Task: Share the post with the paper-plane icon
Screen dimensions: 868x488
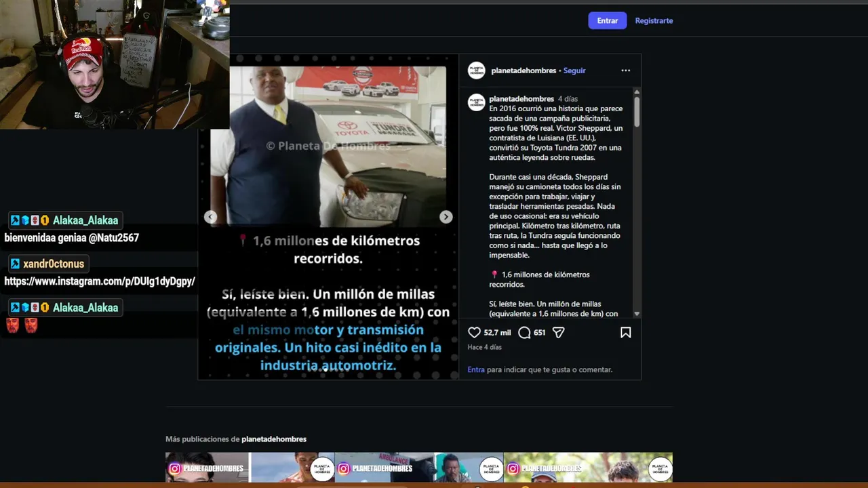Action: tap(558, 332)
